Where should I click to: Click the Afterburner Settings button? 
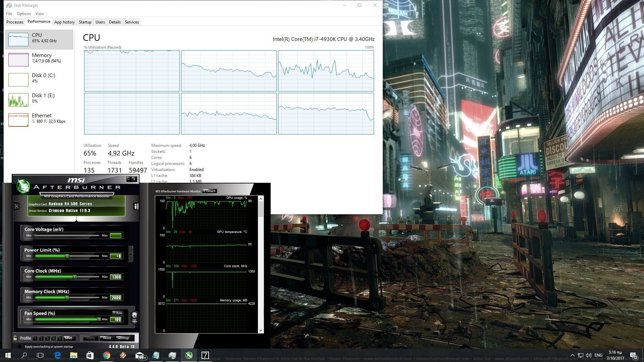pos(123,338)
